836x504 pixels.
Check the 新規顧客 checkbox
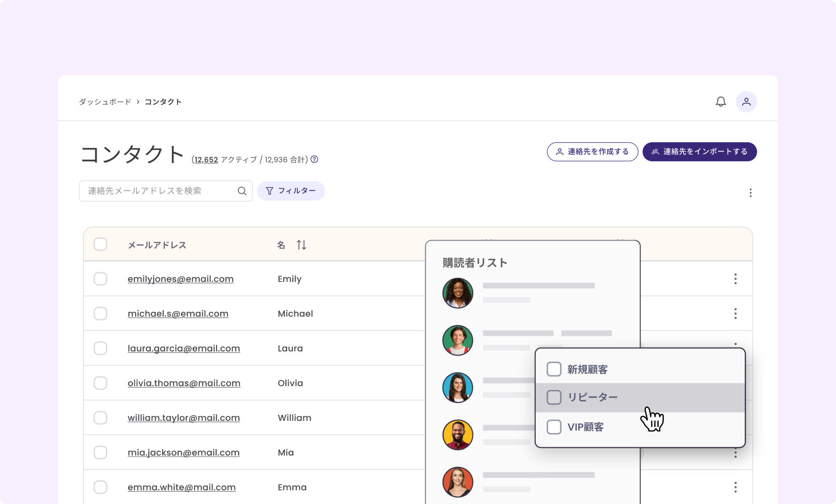pos(554,369)
